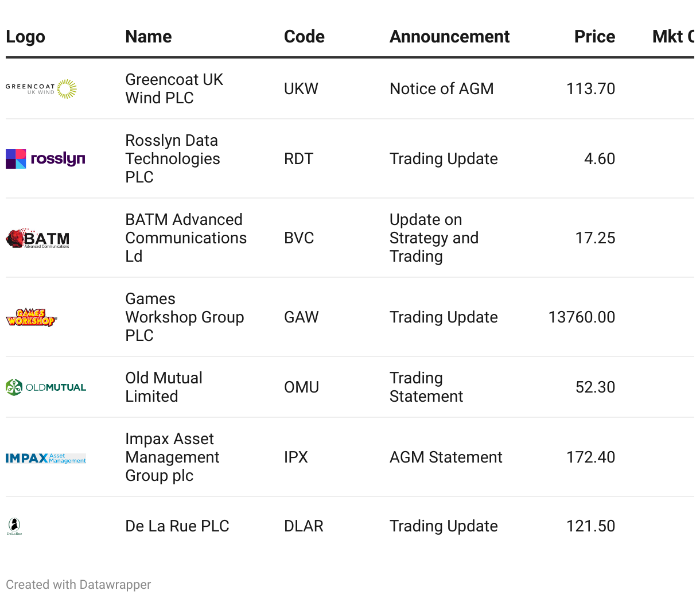Click the Rosslyn logo
700x598 pixels.
[45, 159]
